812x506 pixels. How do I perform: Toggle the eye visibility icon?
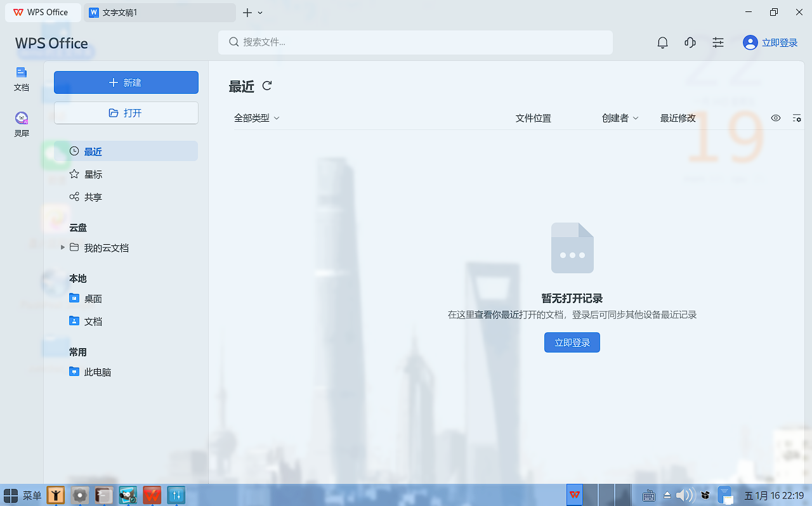click(776, 118)
